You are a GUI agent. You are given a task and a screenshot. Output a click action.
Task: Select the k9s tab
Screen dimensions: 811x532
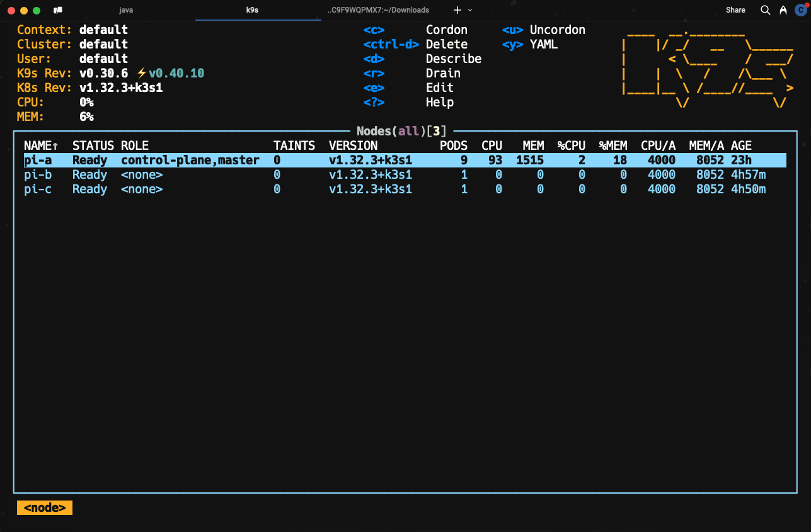253,10
